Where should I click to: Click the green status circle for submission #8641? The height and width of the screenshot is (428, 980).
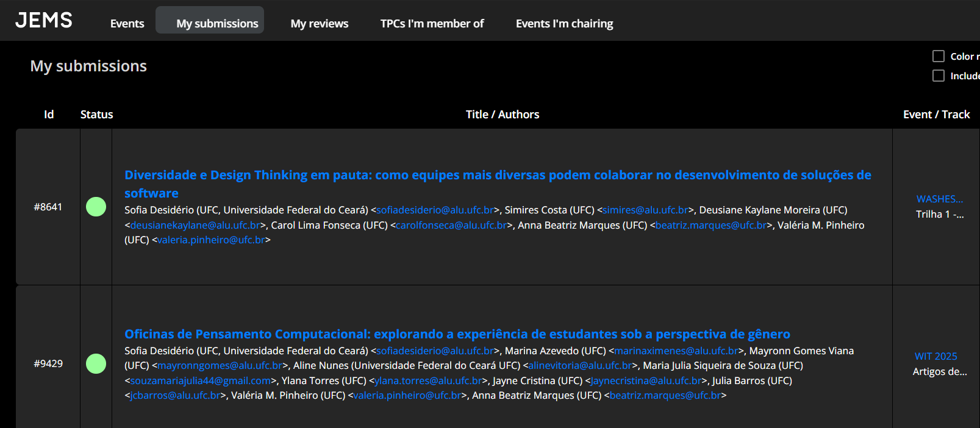click(96, 207)
